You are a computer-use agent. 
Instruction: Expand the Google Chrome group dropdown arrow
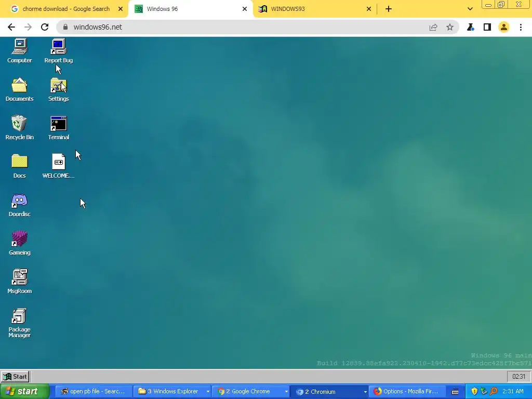click(x=286, y=392)
